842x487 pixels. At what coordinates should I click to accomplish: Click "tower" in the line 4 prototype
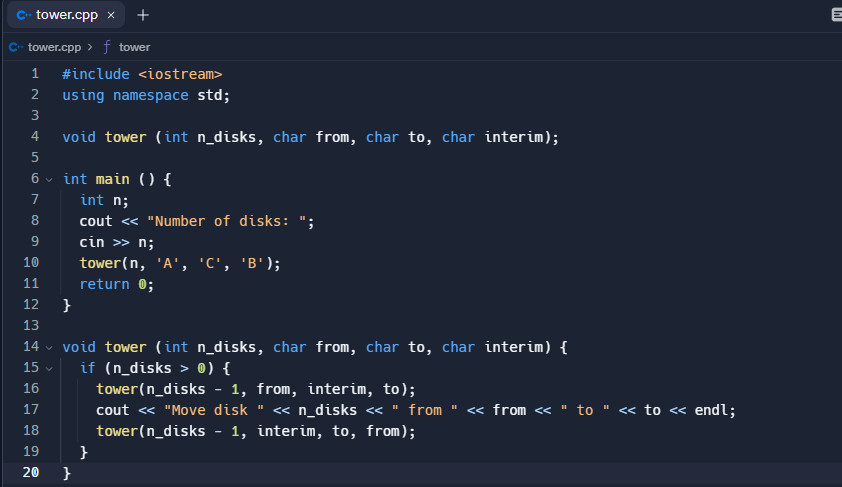(126, 137)
